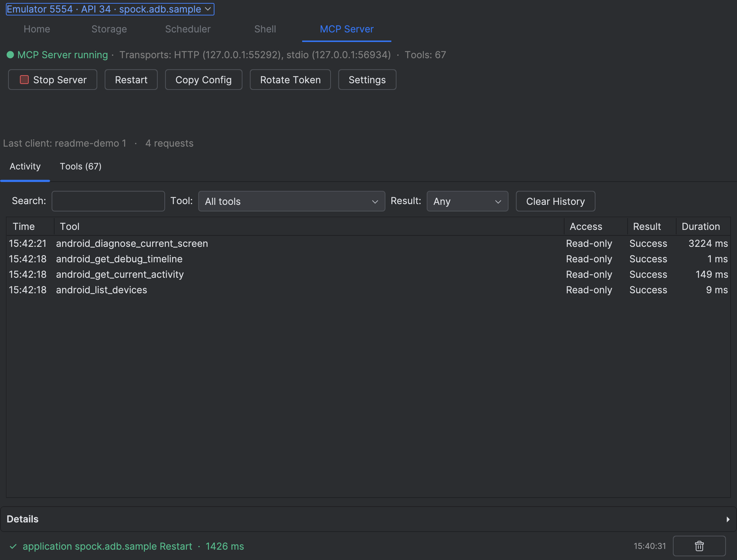Image resolution: width=737 pixels, height=560 pixels.
Task: Click Copy Config button
Action: [204, 79]
